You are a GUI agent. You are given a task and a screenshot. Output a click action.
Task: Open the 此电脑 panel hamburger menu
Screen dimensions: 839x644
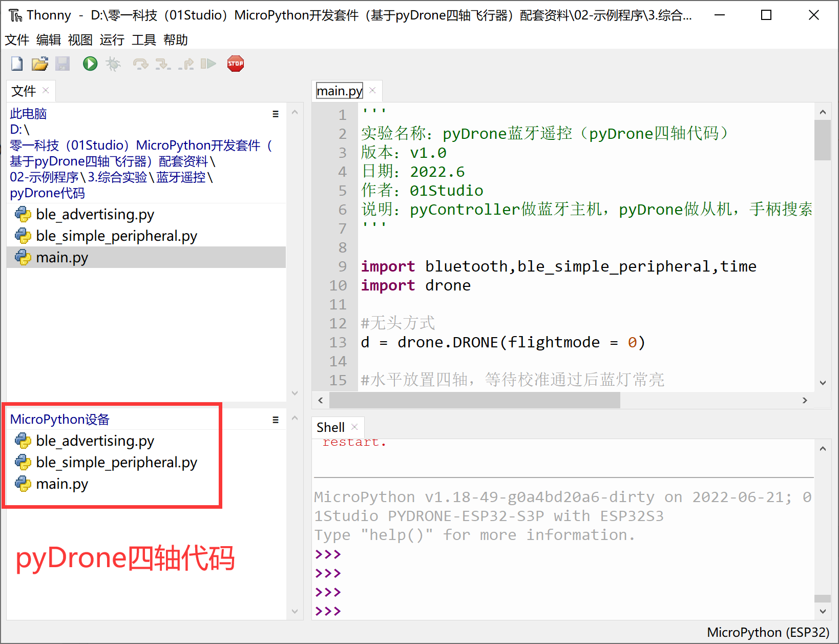click(x=276, y=114)
